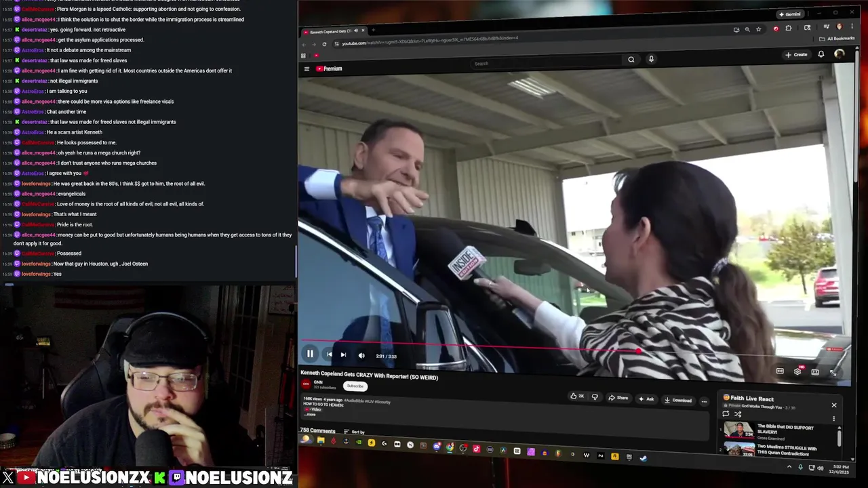The image size is (868, 488).
Task: Open Google Chrome on the taskbar
Action: (x=450, y=447)
